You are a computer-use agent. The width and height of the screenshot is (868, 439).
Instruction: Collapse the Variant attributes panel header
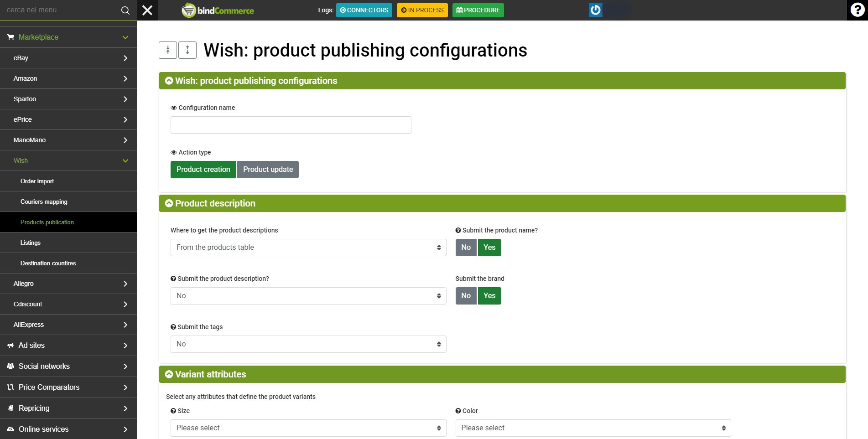tap(502, 374)
